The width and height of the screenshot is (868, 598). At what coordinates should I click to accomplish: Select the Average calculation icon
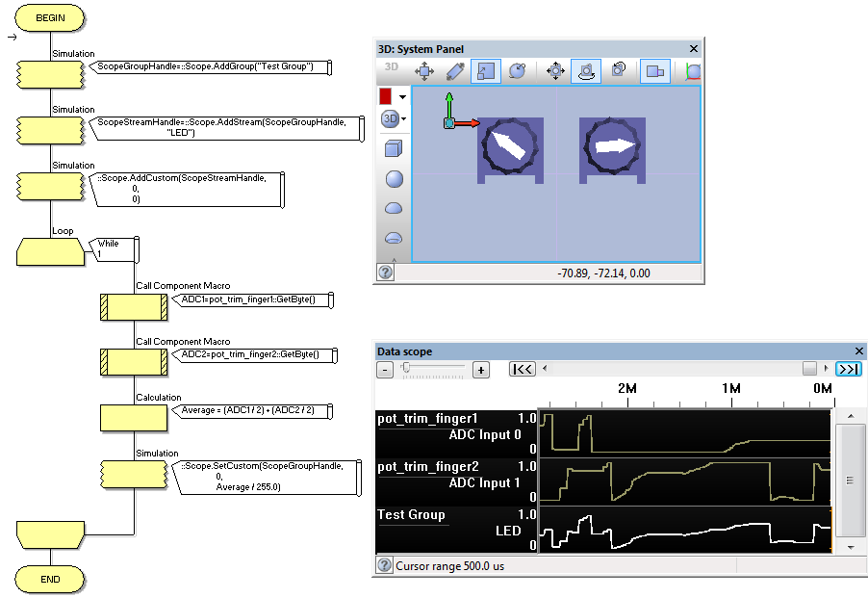(x=134, y=418)
